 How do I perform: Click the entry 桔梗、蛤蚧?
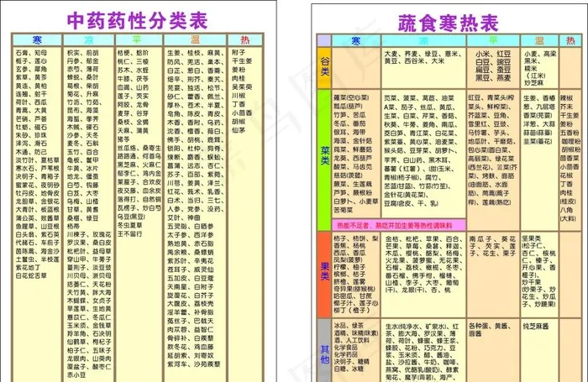point(133,53)
